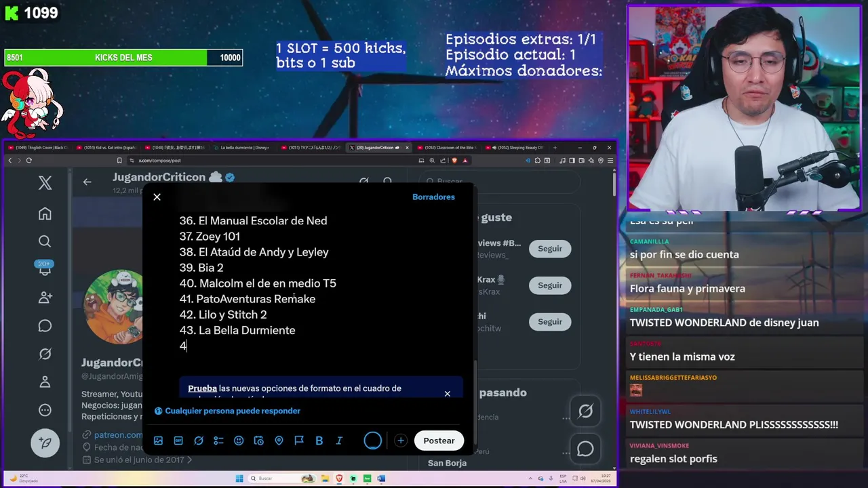Close the compose post dialog
This screenshot has height=488, width=868.
click(x=157, y=197)
